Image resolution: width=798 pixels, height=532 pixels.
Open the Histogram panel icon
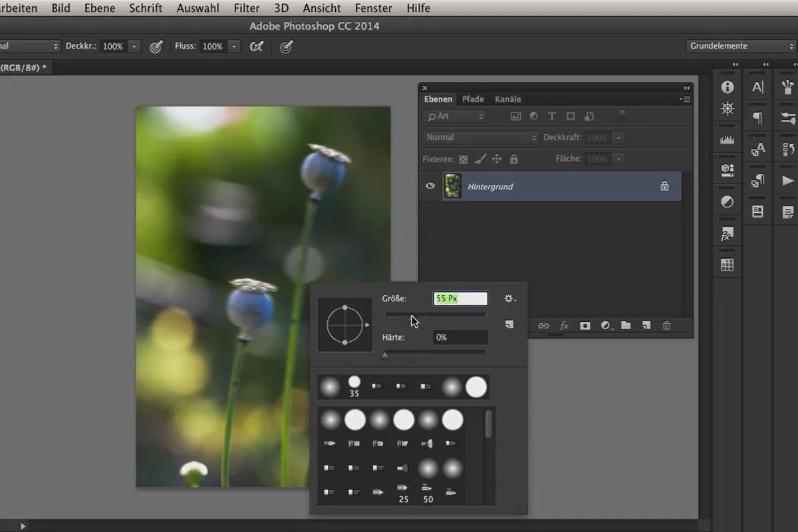(x=727, y=139)
